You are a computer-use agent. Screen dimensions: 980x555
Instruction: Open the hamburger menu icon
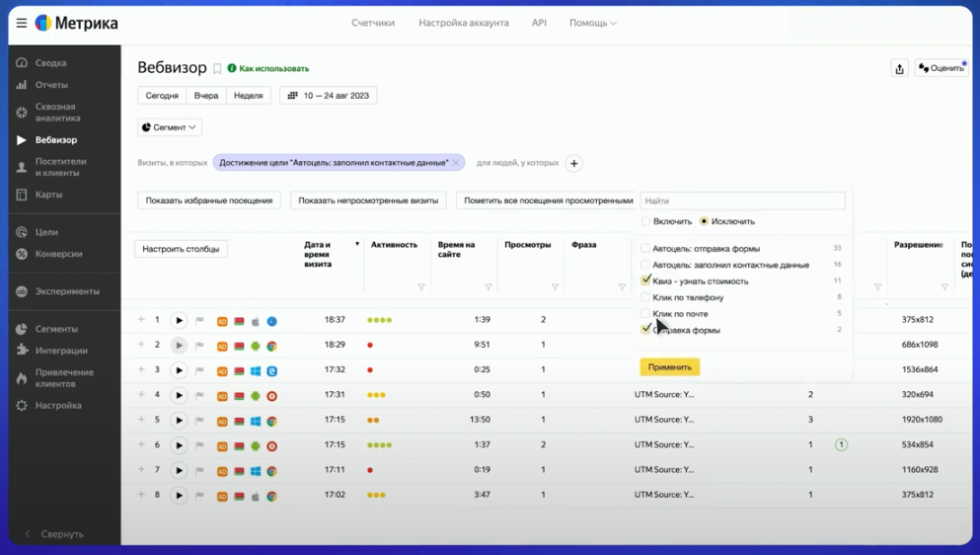point(22,23)
